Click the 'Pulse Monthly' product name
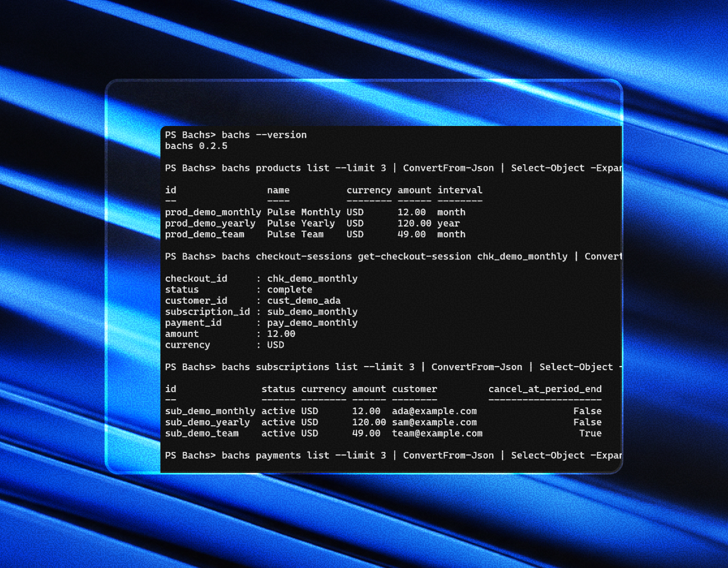 click(304, 212)
